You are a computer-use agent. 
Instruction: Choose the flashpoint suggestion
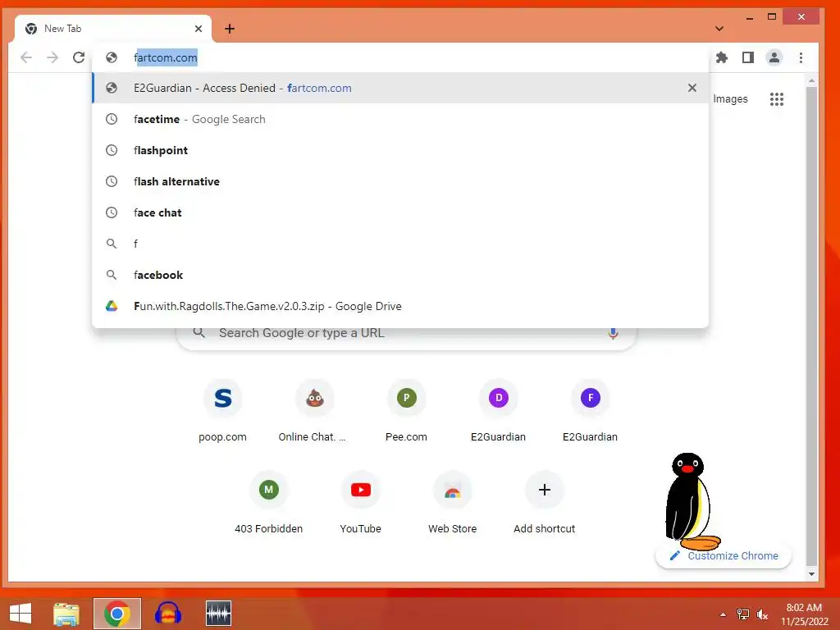pos(400,150)
